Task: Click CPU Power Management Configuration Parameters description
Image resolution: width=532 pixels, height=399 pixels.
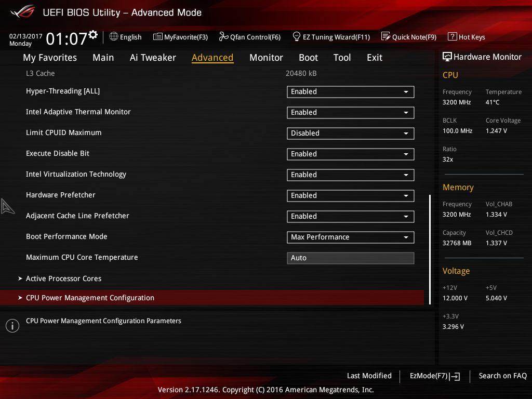Action: (103, 321)
